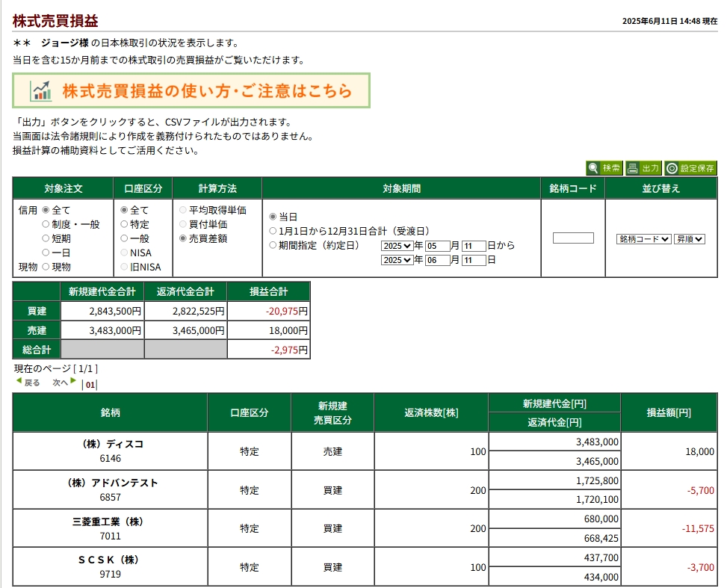727x588 pixels.
Task: Open the 銘柄コード sort key dropdown
Action: [643, 239]
